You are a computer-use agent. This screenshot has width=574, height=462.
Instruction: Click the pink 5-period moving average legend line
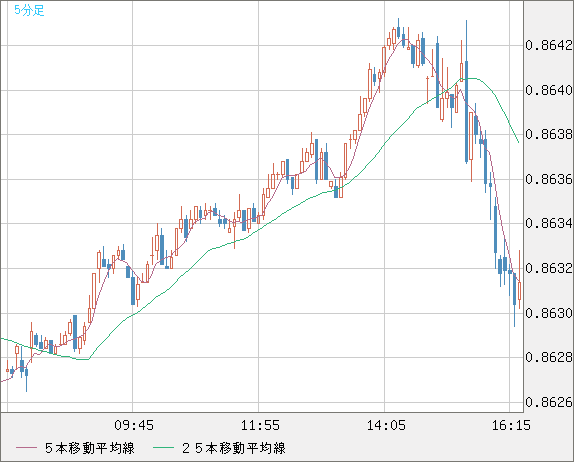pyautogui.click(x=26, y=448)
